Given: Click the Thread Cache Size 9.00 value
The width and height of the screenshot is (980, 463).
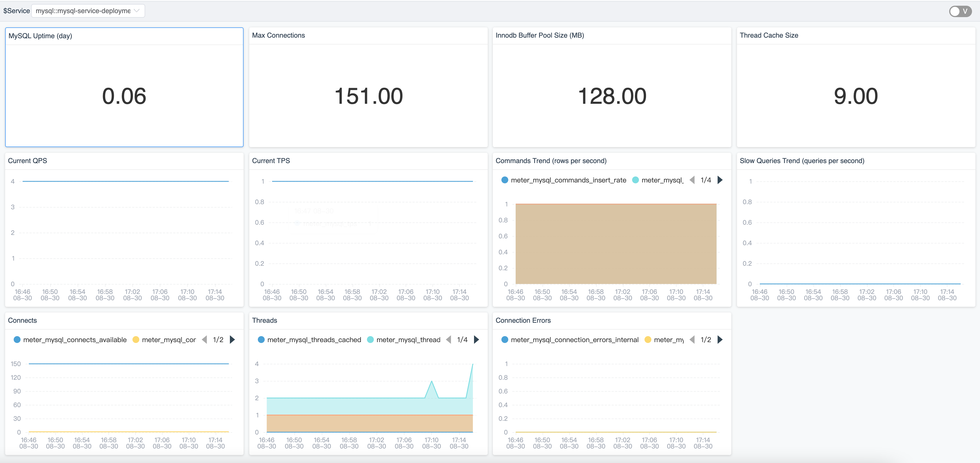Looking at the screenshot, I should coord(856,96).
